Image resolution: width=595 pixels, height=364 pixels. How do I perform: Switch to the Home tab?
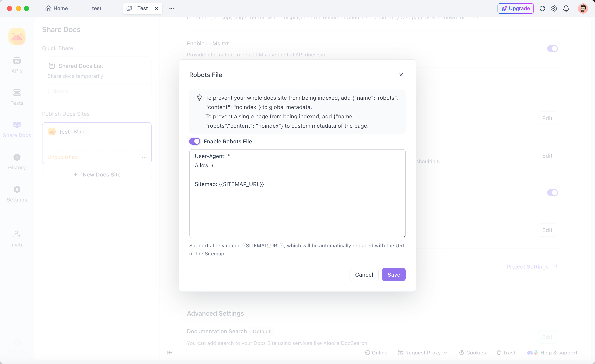point(57,8)
